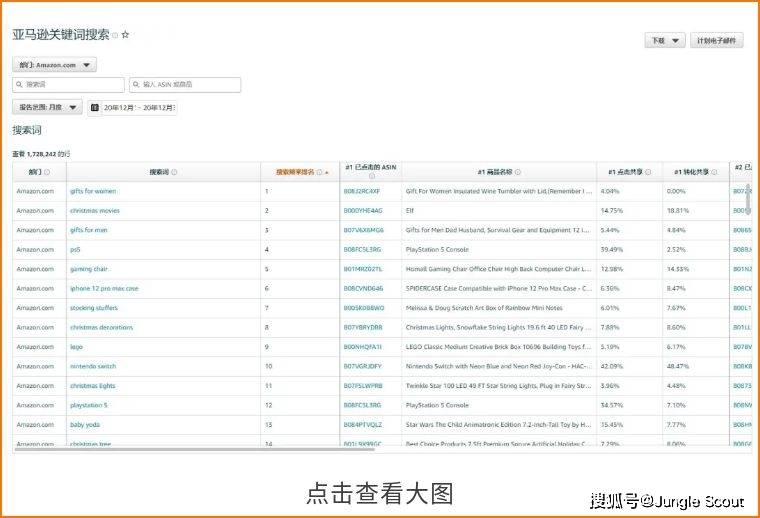The width and height of the screenshot is (760, 518).
Task: Click the schedule email button
Action: click(x=716, y=41)
